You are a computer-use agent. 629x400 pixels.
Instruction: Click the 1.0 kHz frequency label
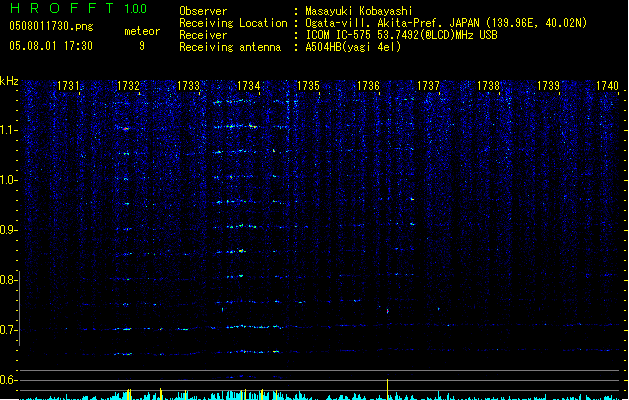(8, 180)
